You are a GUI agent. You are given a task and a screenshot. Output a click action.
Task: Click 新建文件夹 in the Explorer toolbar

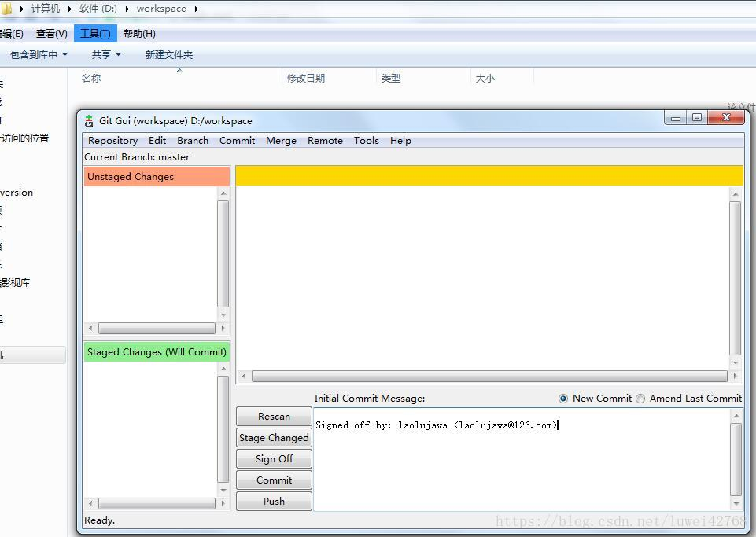point(169,54)
